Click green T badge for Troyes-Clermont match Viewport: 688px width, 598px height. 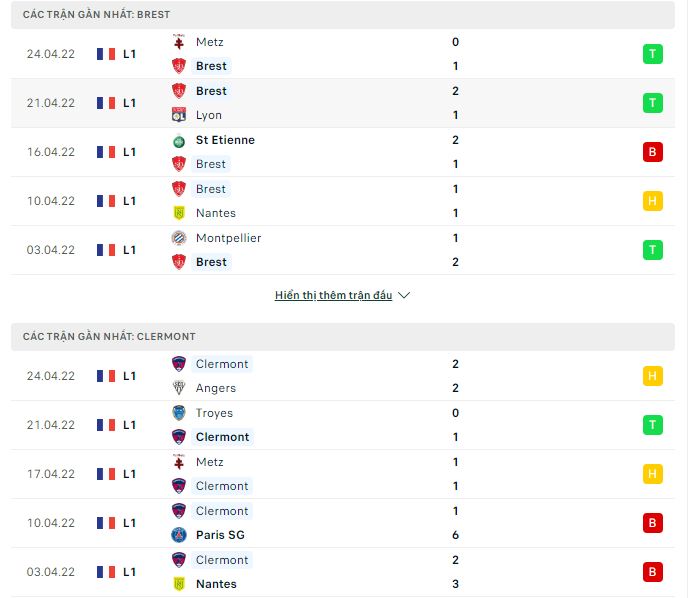pyautogui.click(x=653, y=425)
